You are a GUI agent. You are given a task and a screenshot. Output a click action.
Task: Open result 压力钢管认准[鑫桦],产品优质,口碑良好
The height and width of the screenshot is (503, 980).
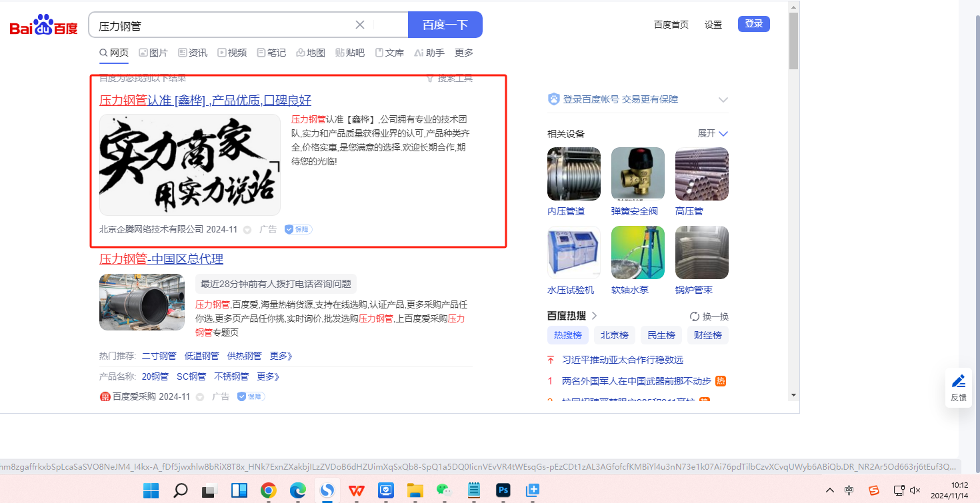tap(205, 101)
